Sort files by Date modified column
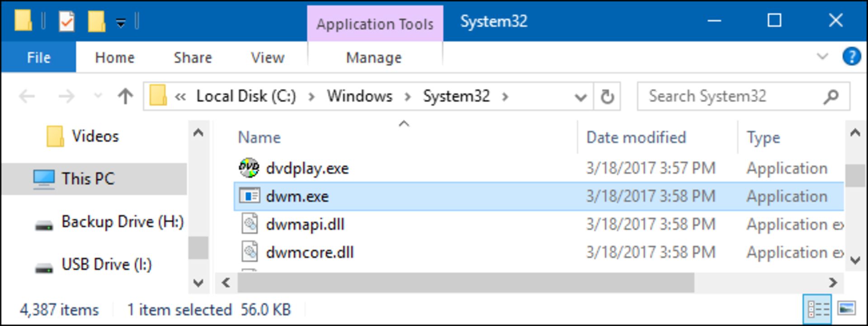The image size is (868, 326). (x=636, y=137)
